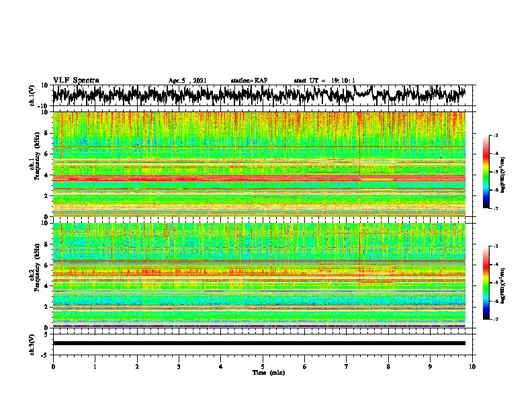
Task: Click tick label "0" on the time axis
Action: click(53, 367)
